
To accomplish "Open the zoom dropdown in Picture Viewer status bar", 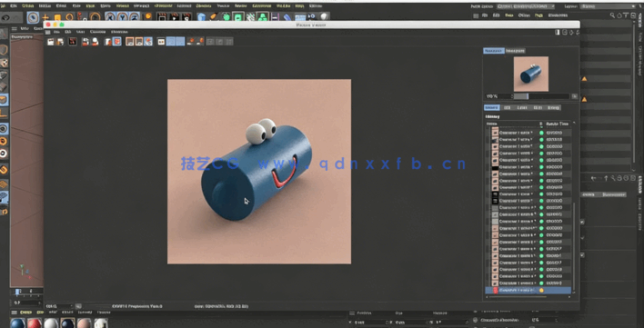I will [59, 306].
